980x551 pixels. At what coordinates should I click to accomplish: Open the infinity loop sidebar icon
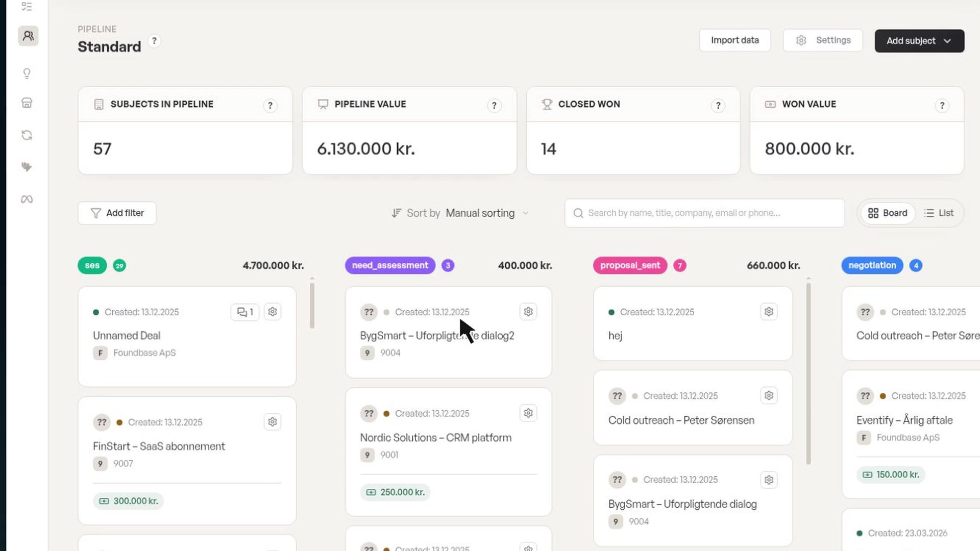[27, 199]
